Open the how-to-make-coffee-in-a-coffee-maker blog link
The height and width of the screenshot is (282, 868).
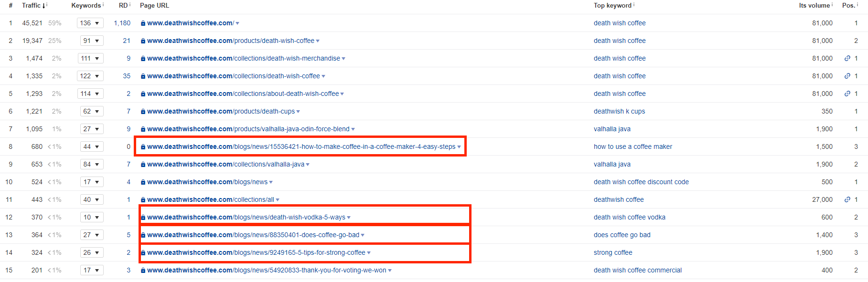click(301, 146)
